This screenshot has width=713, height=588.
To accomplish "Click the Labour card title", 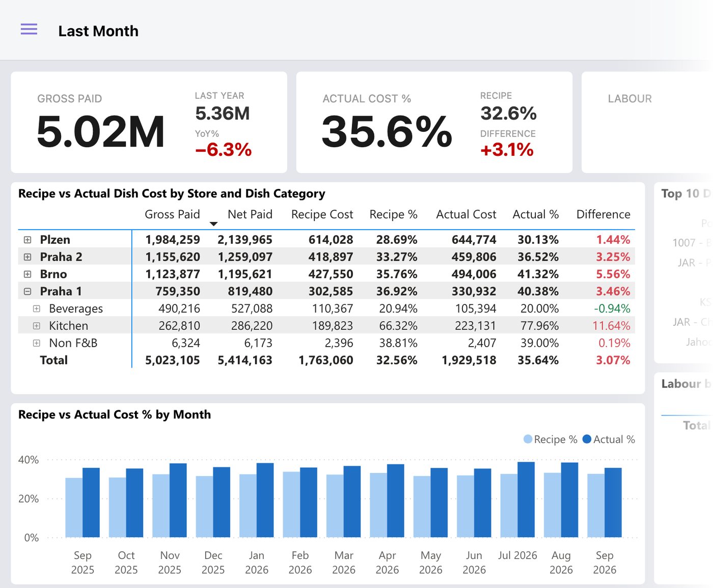I will tap(629, 99).
